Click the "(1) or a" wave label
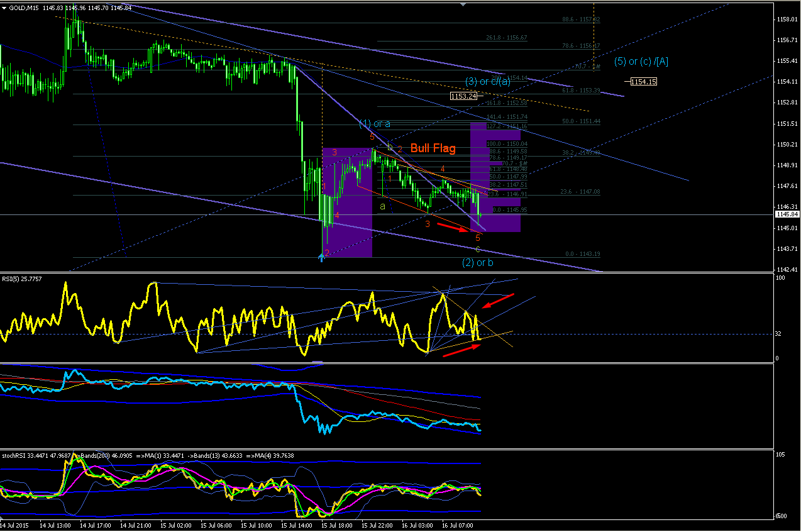Screen dimensions: 801x532 point(375,123)
